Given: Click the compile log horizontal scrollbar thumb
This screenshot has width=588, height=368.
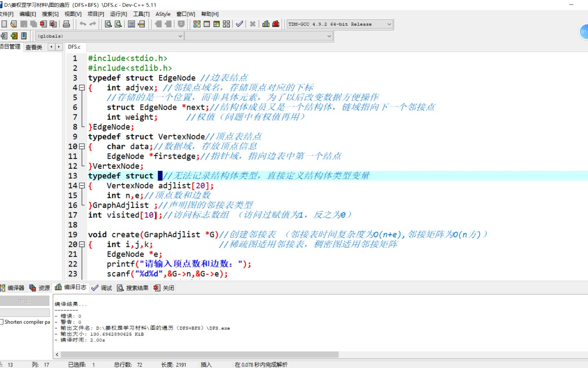Looking at the screenshot, I should [200, 354].
